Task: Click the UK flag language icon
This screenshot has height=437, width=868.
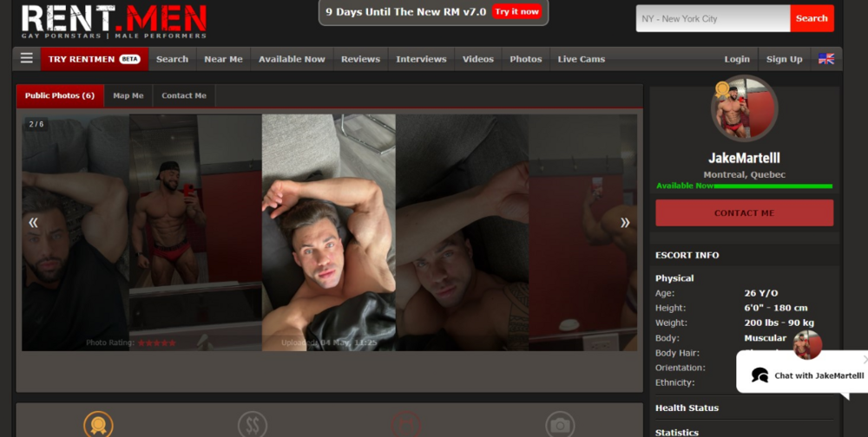Action: [x=825, y=59]
